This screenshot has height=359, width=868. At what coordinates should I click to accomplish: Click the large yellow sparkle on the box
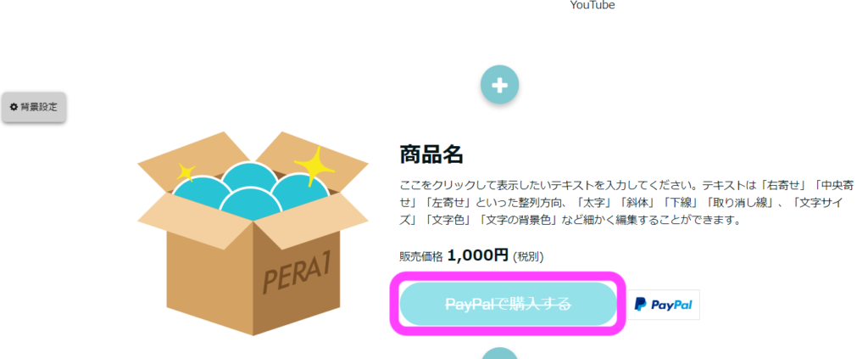(x=314, y=165)
